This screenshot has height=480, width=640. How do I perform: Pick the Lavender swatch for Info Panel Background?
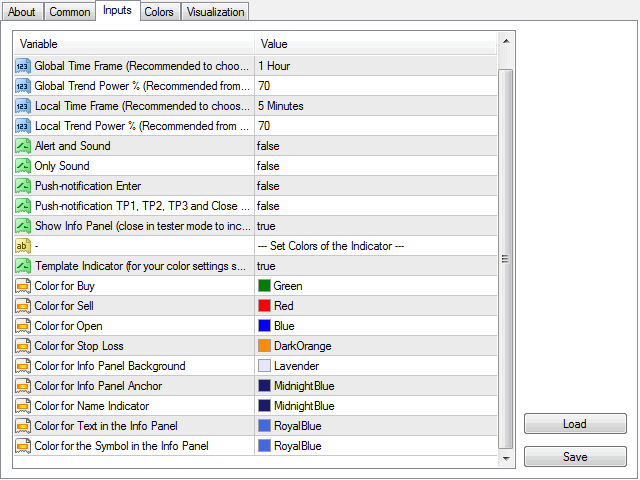click(x=264, y=366)
